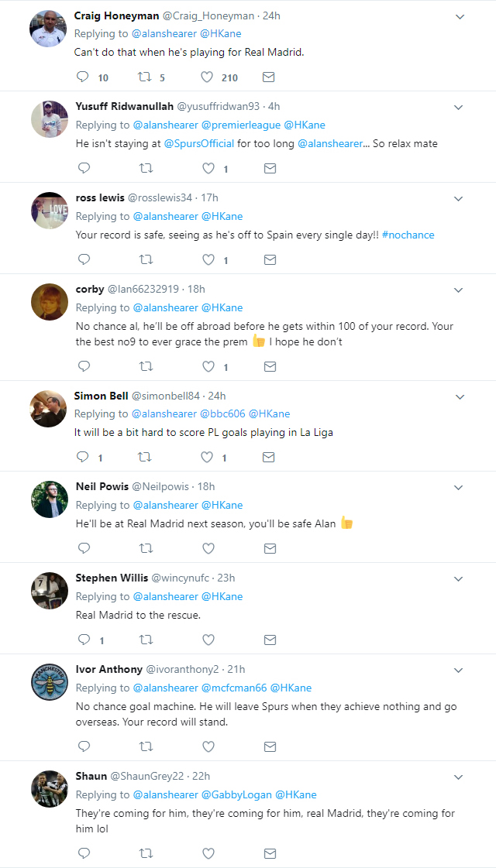This screenshot has height=868, width=496.
Task: Reply to Stephen Willis's tweet
Action: pyautogui.click(x=83, y=640)
